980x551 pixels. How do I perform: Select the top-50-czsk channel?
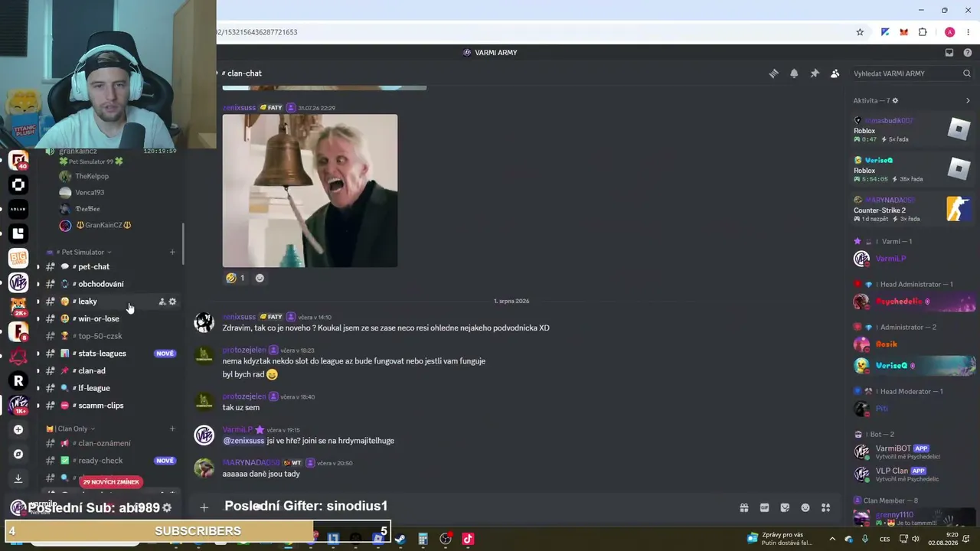(x=112, y=336)
